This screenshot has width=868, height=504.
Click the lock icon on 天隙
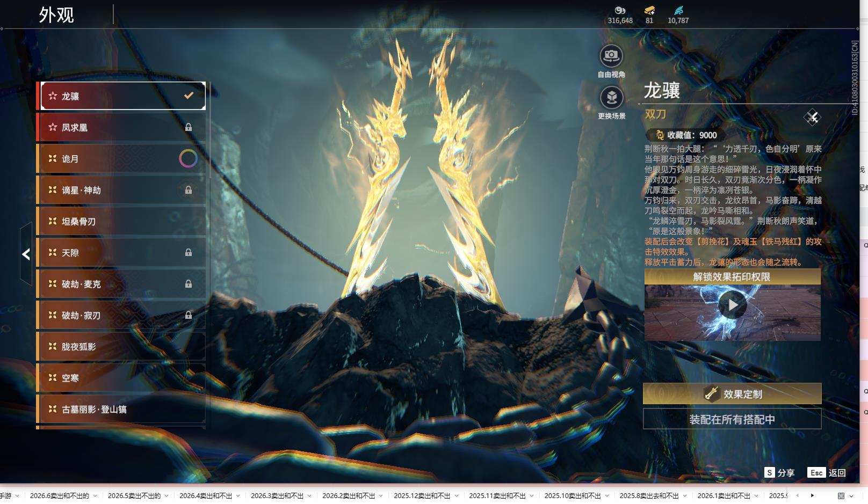pos(189,252)
